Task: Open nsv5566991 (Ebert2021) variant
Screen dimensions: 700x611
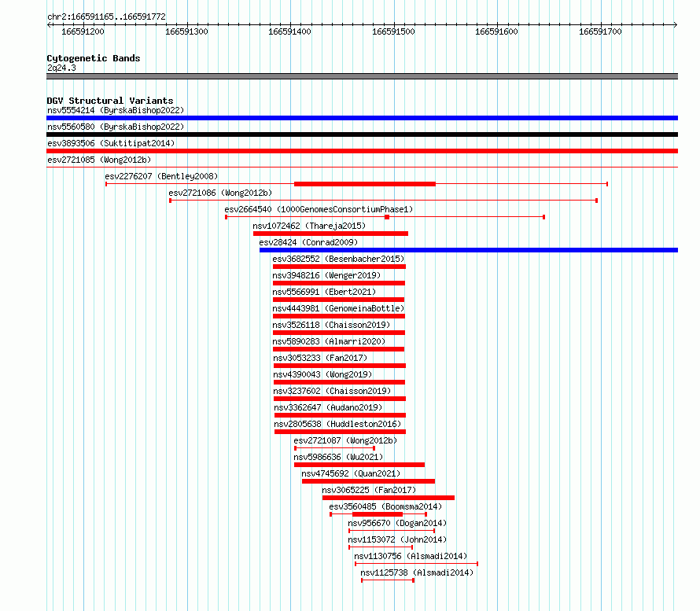Action: (x=324, y=292)
